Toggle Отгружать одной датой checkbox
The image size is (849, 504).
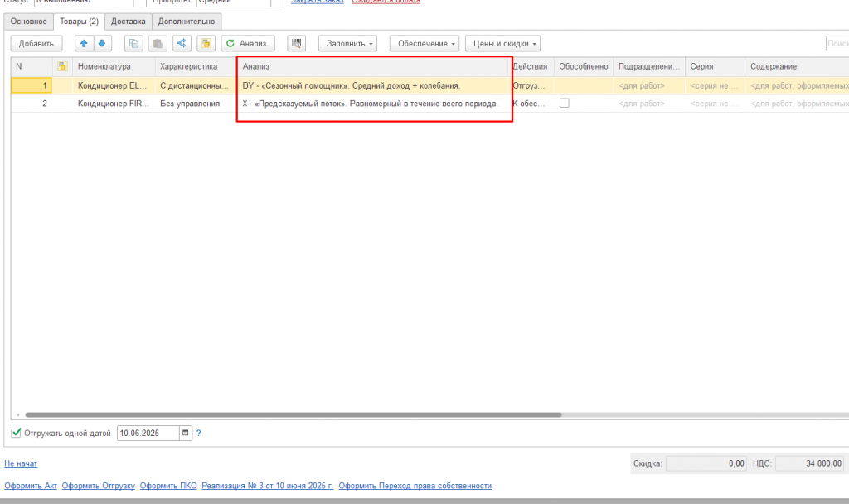(x=17, y=433)
